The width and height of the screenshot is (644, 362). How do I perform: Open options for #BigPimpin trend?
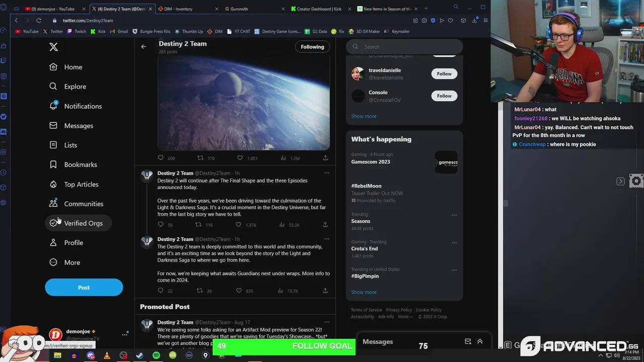[x=454, y=270]
